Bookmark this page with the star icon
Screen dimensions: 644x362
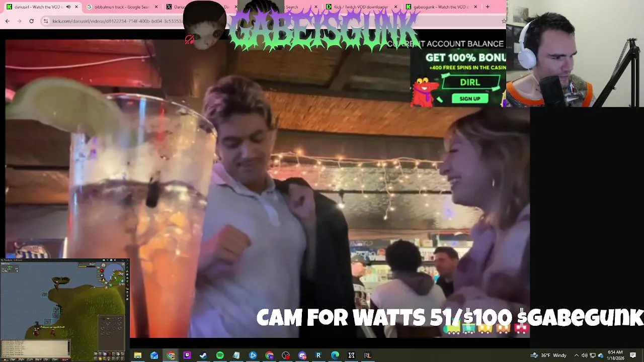coord(504,21)
